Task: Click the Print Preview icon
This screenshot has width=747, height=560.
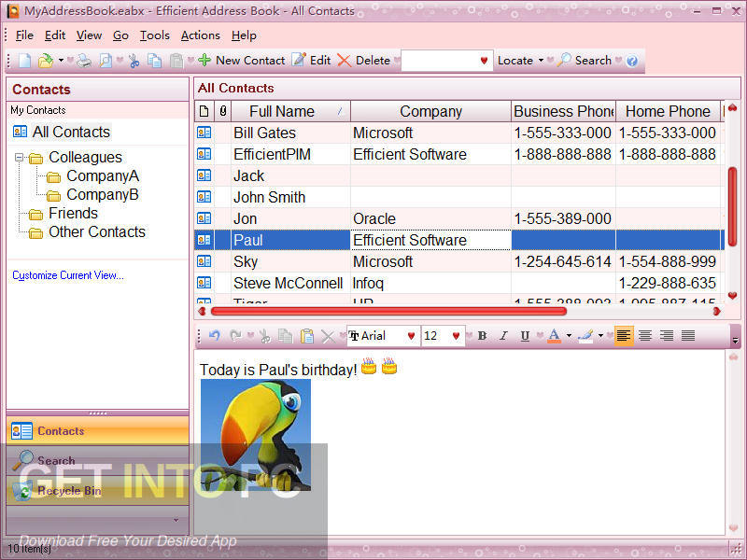Action: tap(106, 61)
